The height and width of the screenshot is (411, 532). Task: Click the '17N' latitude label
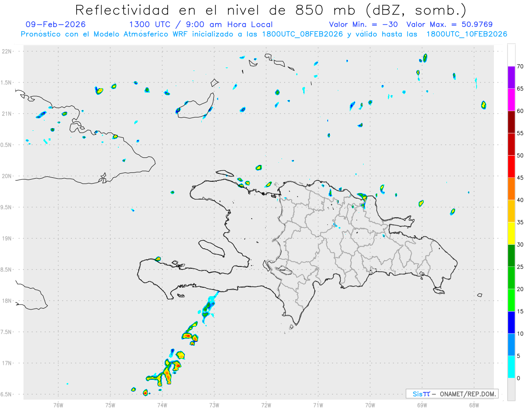8,363
